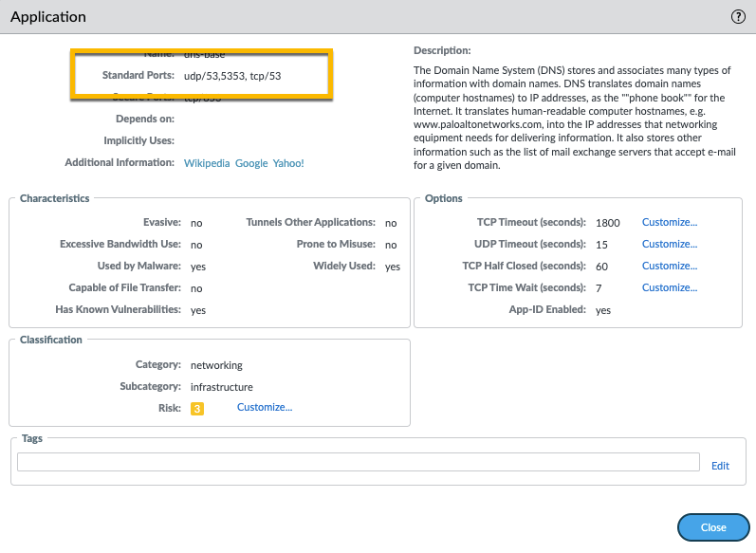Click the Depends on label
The width and height of the screenshot is (756, 553).
pos(145,119)
